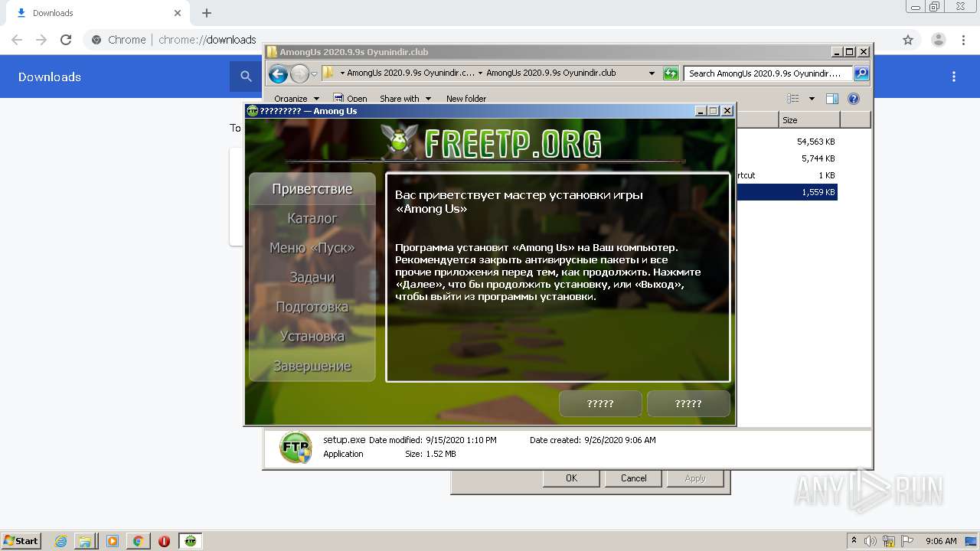Open the Share with menu

[x=405, y=98]
